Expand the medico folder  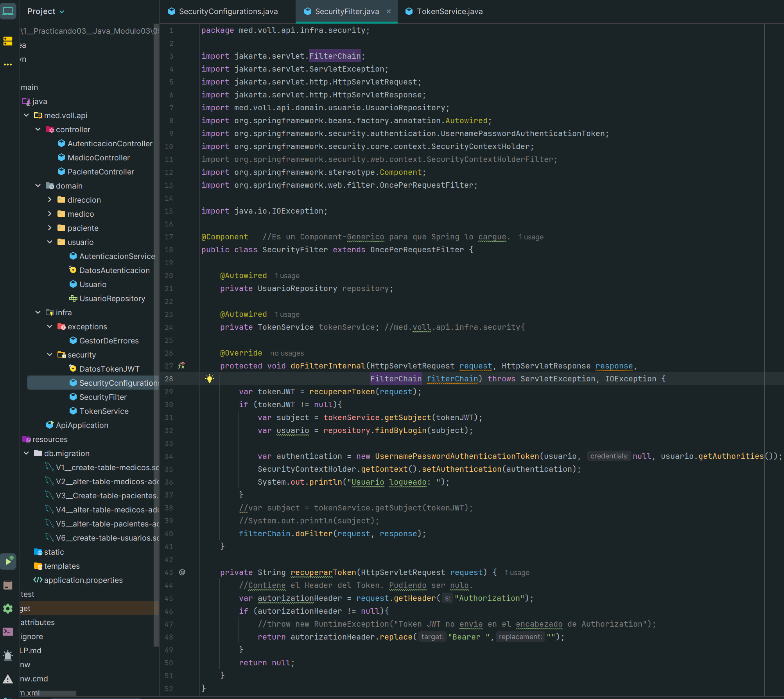(50, 214)
